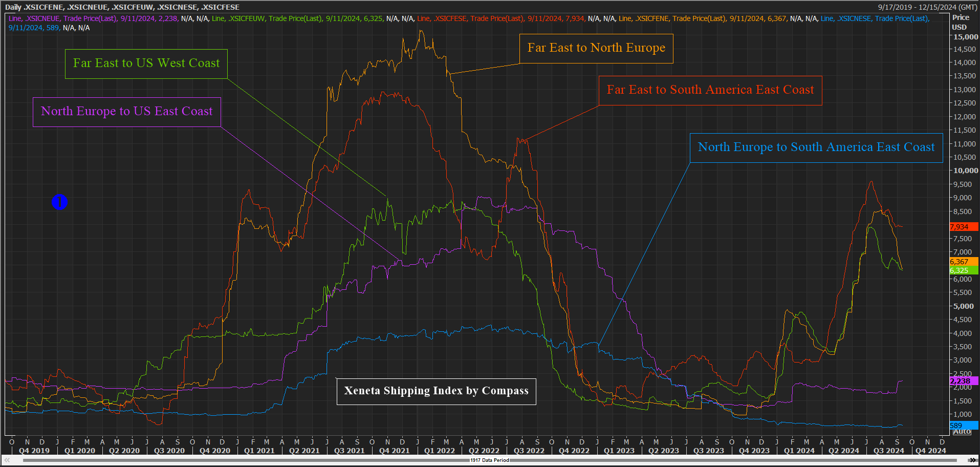Click the Price USD axis header
980x467 pixels.
[960, 22]
